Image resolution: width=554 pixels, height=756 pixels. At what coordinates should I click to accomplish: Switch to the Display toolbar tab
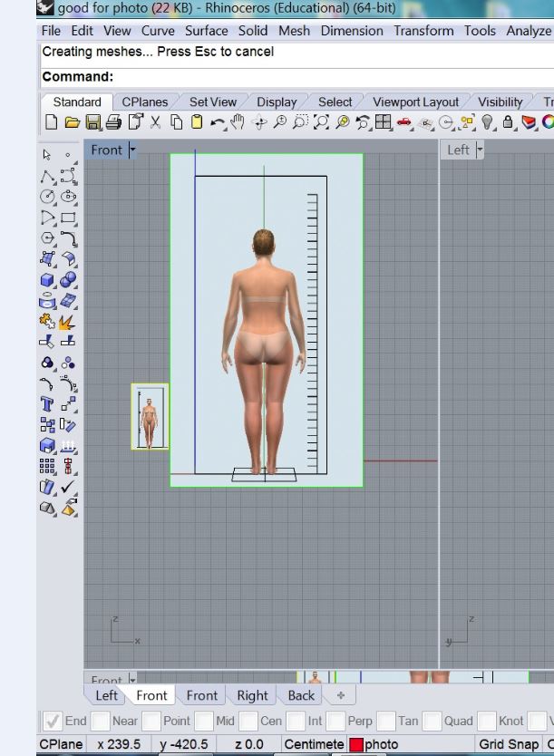click(277, 102)
